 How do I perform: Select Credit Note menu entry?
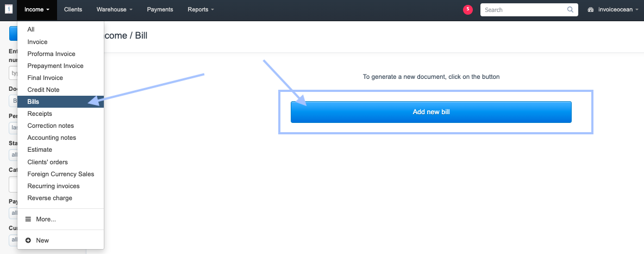pyautogui.click(x=43, y=90)
